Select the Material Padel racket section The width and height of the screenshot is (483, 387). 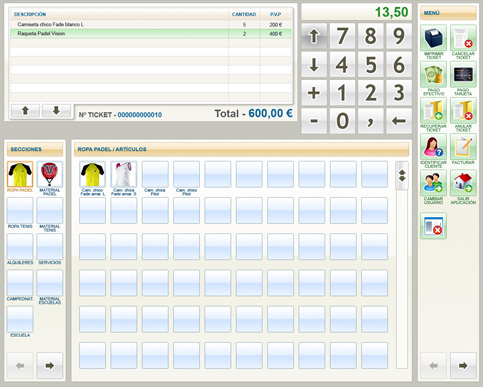click(x=50, y=174)
